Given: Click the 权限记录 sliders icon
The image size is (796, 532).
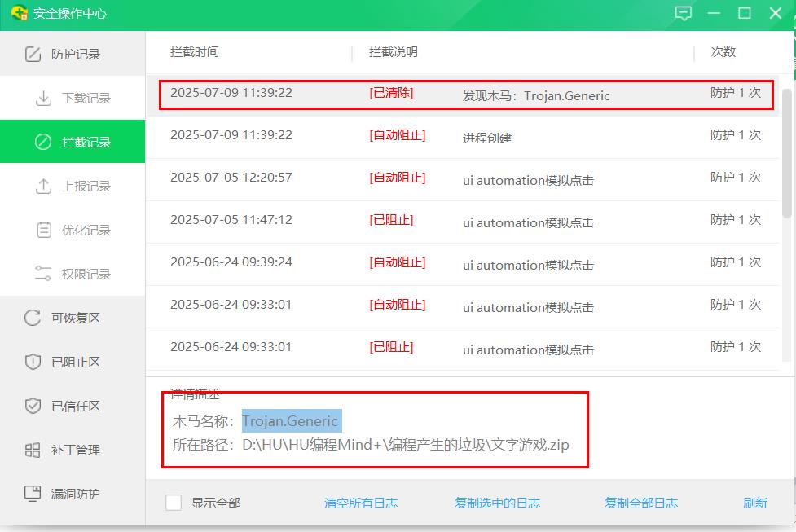Looking at the screenshot, I should coord(43,274).
